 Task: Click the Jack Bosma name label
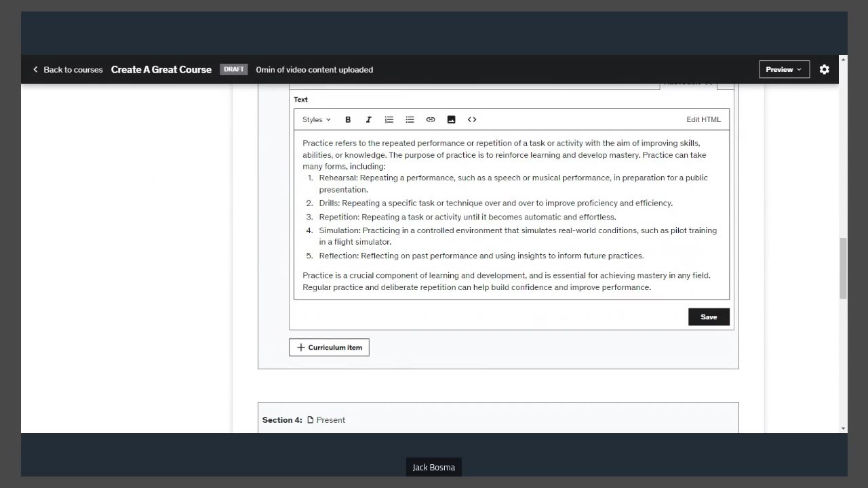[x=434, y=467]
